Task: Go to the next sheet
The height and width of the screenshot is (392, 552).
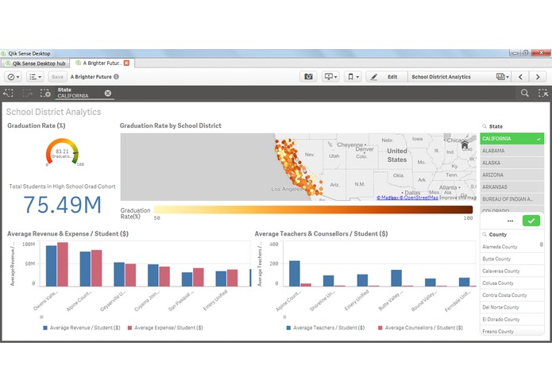Action: (x=538, y=77)
